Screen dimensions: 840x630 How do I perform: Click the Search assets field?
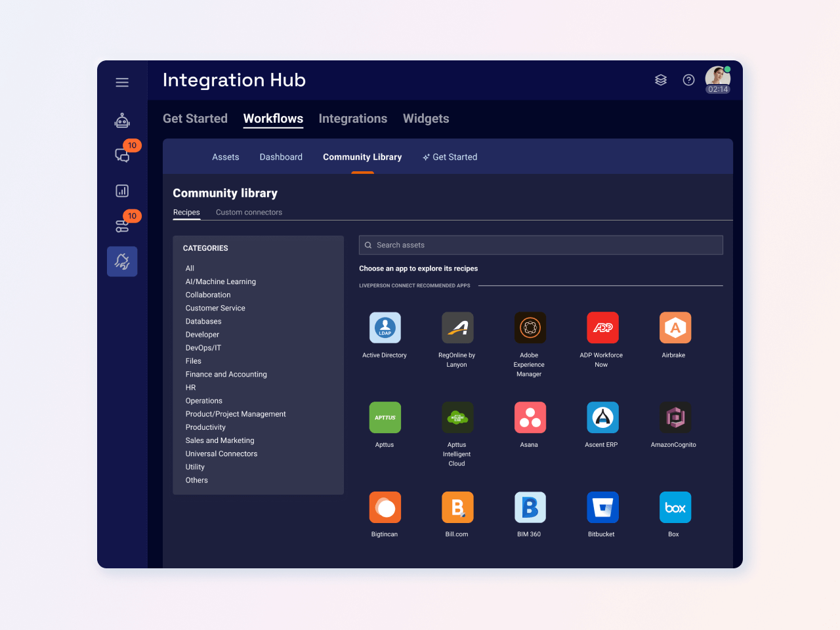coord(541,245)
